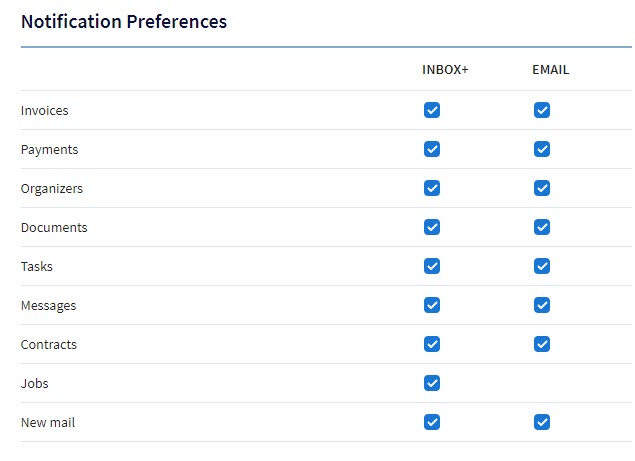
Task: Disable email notifications for Invoices
Action: pyautogui.click(x=542, y=110)
